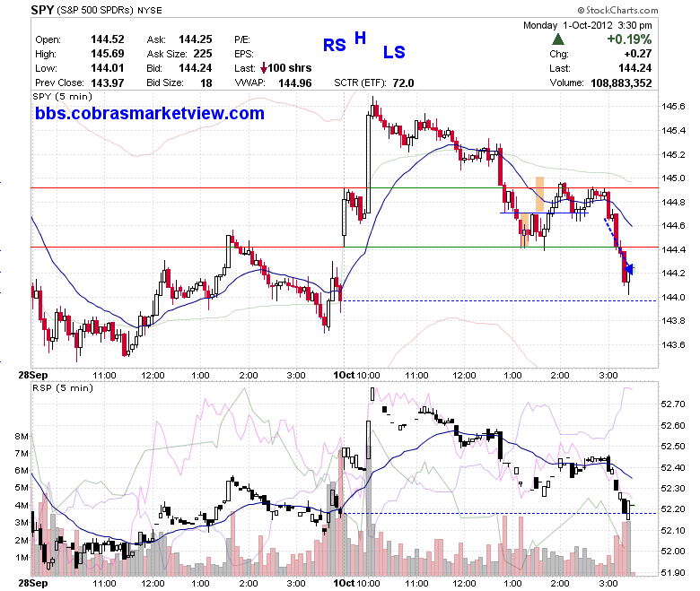
Task: Click the green up-triangle change indicator
Action: 557,39
